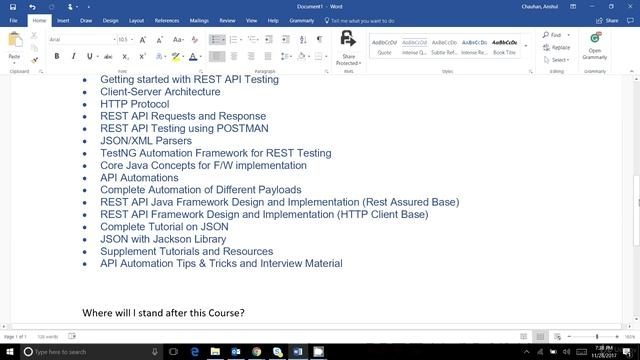Open the numbering list dropdown
This screenshot has height=360, width=640.
pos(241,40)
